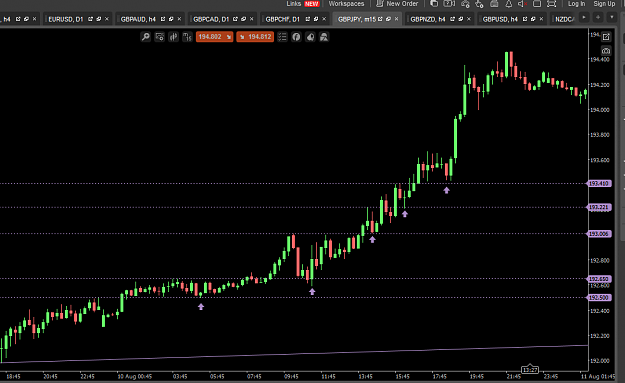625x383 pixels.
Task: Add new chart tab with plus
Action: [x=598, y=18]
